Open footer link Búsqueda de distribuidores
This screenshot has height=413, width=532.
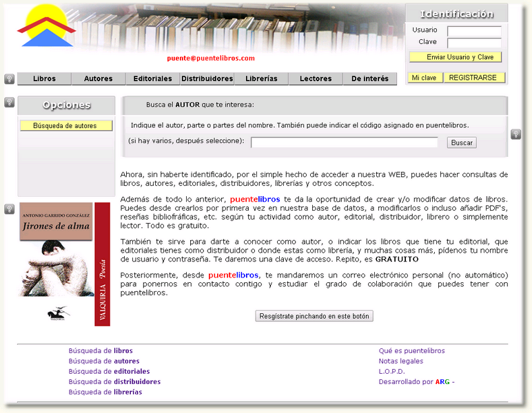[x=114, y=381]
